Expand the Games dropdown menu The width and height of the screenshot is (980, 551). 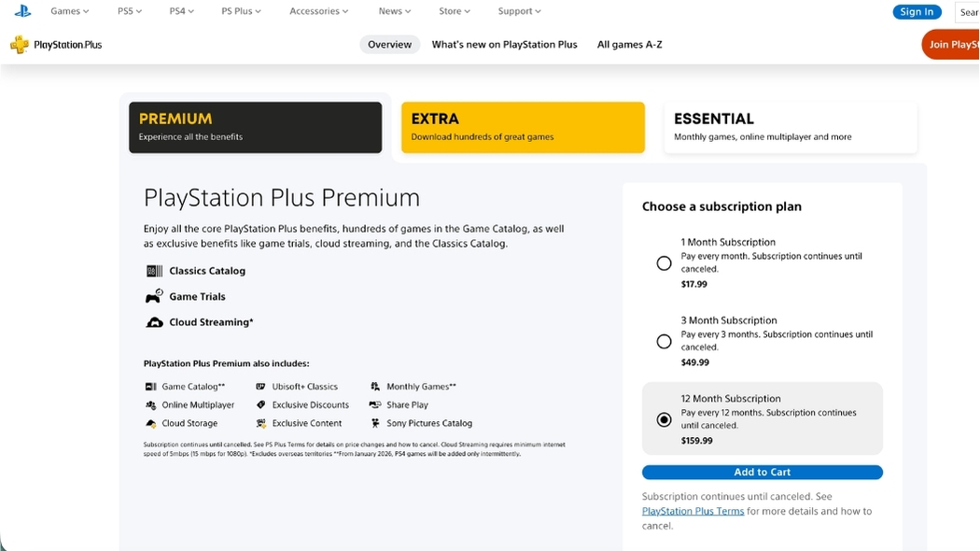click(x=69, y=11)
